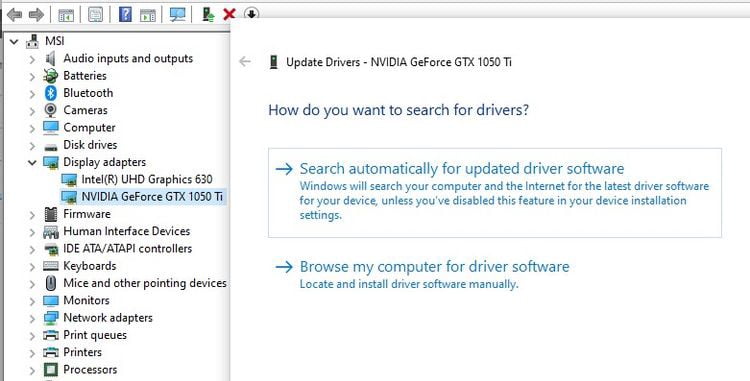This screenshot has height=381, width=750.
Task: Click the Human Interface Devices icon
Action: click(x=51, y=232)
